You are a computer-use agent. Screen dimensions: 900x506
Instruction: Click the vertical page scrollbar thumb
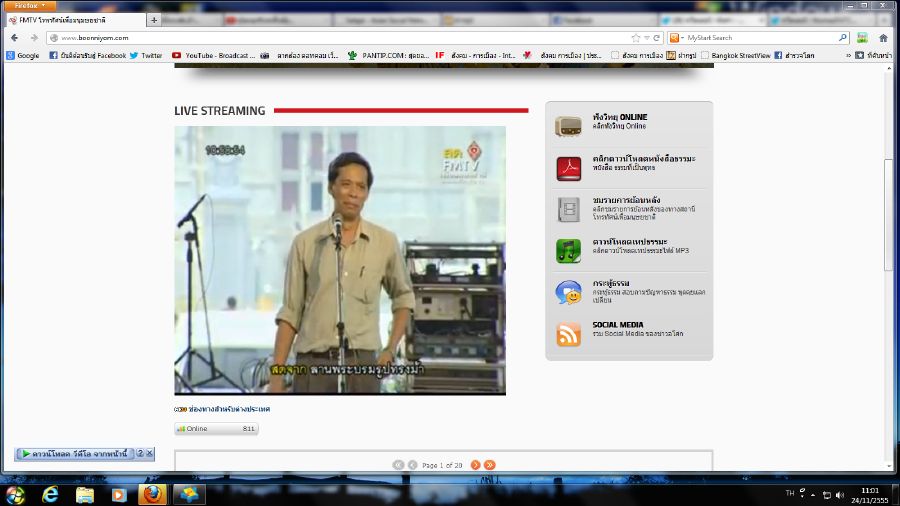[x=889, y=216]
